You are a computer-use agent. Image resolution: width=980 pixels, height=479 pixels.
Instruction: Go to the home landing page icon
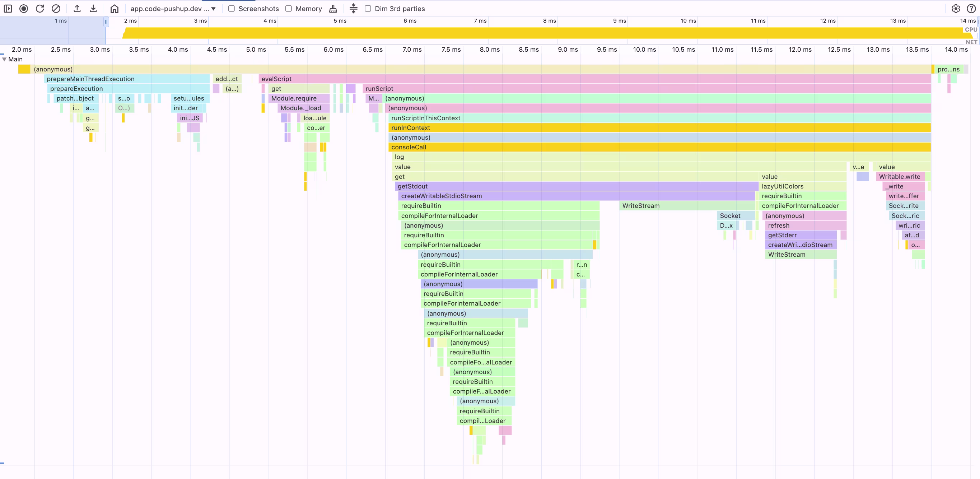coord(115,8)
